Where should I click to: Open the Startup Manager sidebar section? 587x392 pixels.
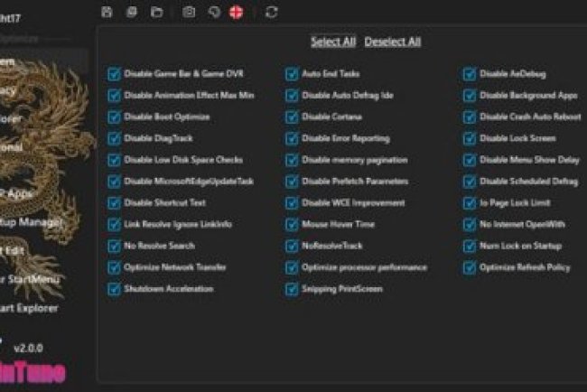click(x=31, y=222)
